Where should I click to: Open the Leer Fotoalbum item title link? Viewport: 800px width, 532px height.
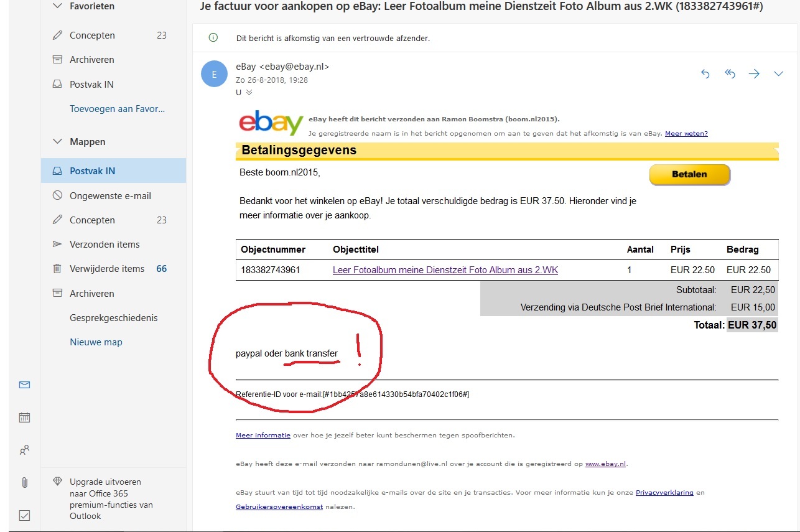[x=445, y=270]
